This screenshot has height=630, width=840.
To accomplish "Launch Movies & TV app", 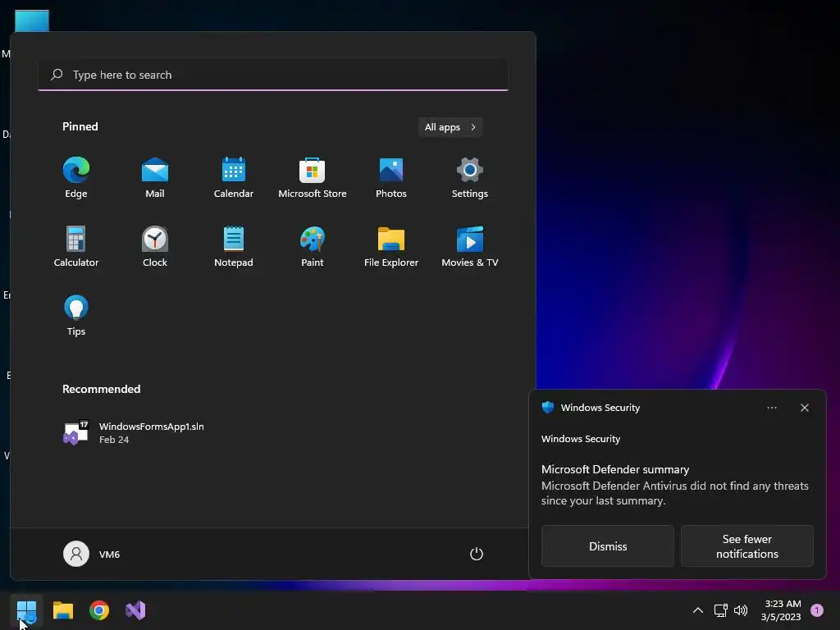I will click(470, 246).
